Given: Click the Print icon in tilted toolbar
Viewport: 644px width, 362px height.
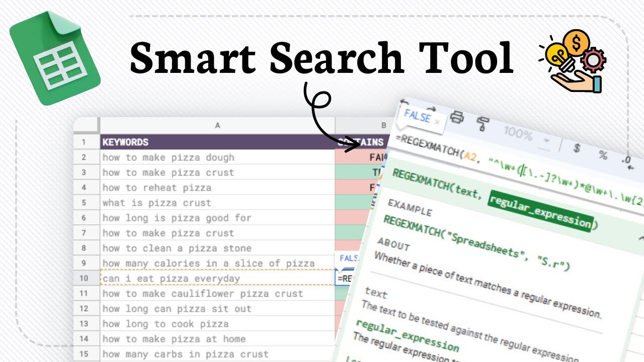Looking at the screenshot, I should point(457,118).
